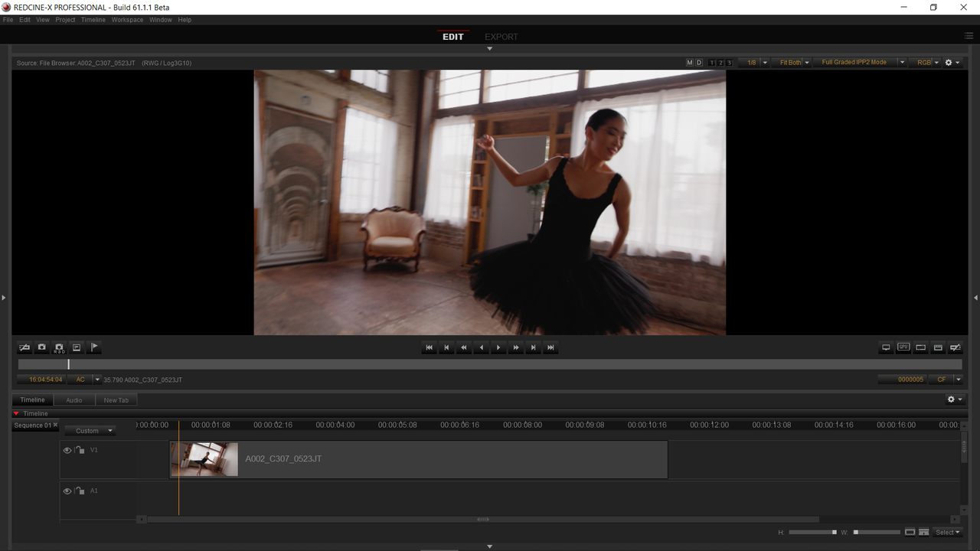The width and height of the screenshot is (980, 551).
Task: Toggle visibility of the A1 audio track
Action: pyautogui.click(x=67, y=491)
